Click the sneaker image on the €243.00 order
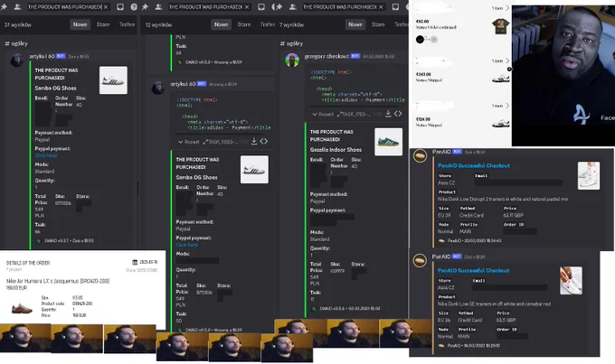 (x=501, y=79)
